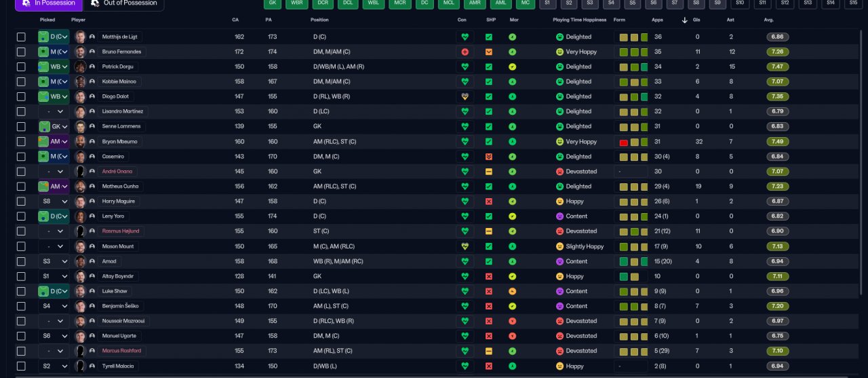Click the sort arrow next to Apps column
Viewport: 868px width, 378px height.
(x=685, y=20)
